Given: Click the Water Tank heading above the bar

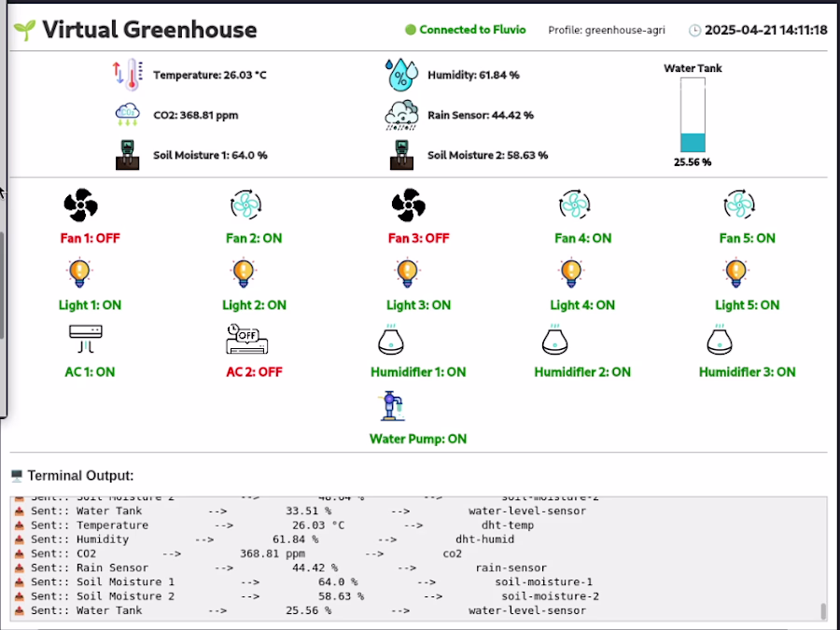Looking at the screenshot, I should (x=693, y=68).
